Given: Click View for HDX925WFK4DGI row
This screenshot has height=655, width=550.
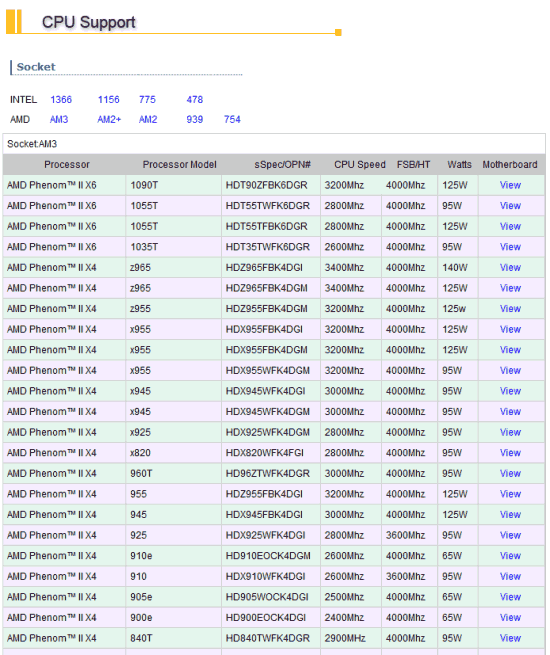Looking at the screenshot, I should click(510, 536).
